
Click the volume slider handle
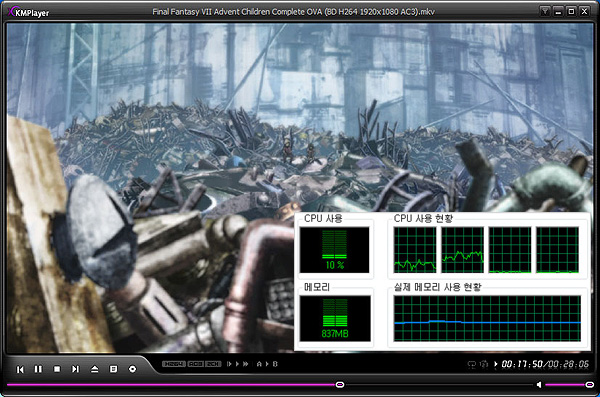pos(590,384)
